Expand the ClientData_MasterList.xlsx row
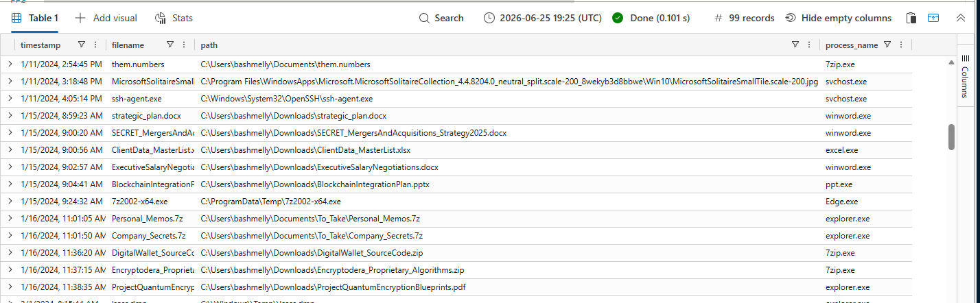Screen dimensions: 980x303 tap(10, 150)
